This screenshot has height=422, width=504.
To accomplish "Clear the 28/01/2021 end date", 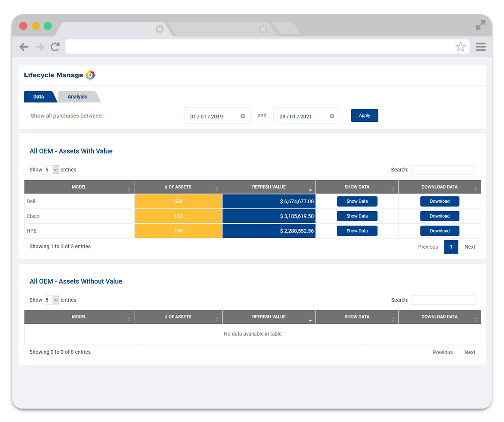I will point(332,116).
